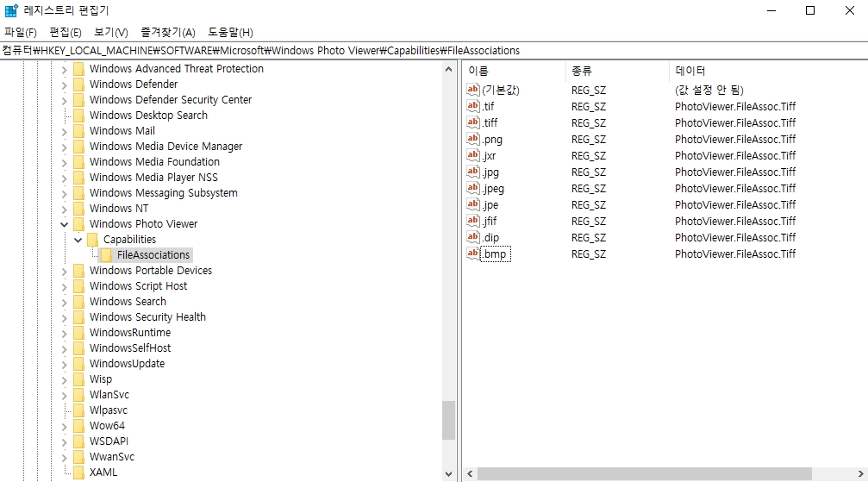This screenshot has height=482, width=868.
Task: Click PhotoViewer.FileAssoc.Tiff data in .jpg row
Action: point(735,172)
